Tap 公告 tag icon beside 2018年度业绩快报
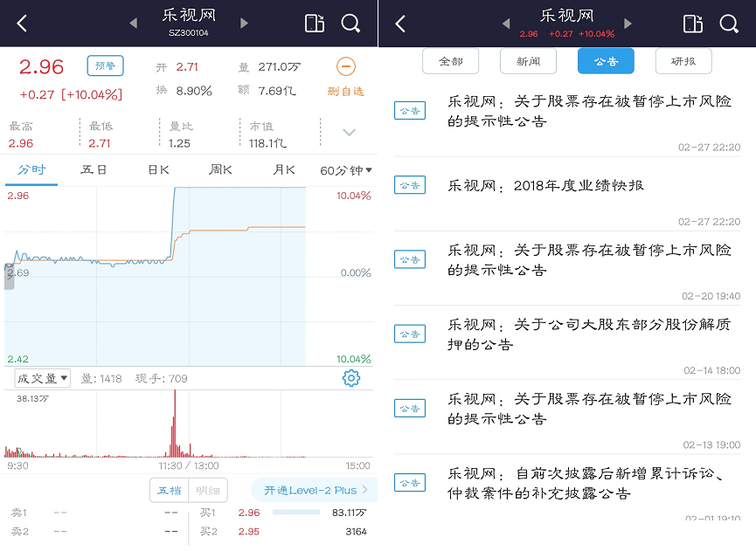Viewport: 756px width, 551px height. click(410, 185)
